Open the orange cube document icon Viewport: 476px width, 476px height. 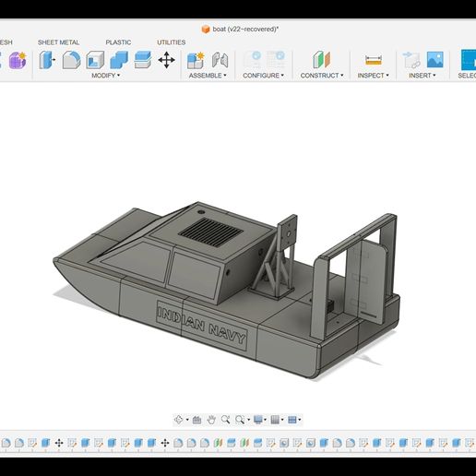(x=206, y=30)
